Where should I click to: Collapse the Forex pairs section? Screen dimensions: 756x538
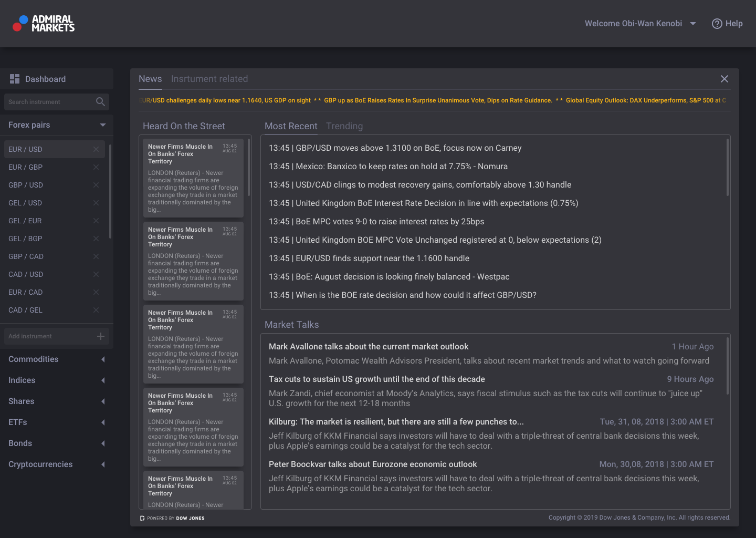click(x=103, y=125)
